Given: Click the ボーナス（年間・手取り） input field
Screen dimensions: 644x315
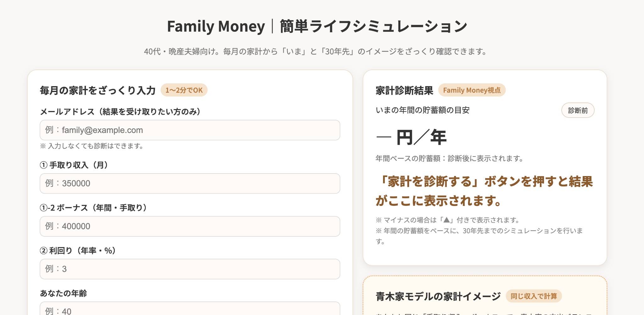Looking at the screenshot, I should click(x=190, y=226).
